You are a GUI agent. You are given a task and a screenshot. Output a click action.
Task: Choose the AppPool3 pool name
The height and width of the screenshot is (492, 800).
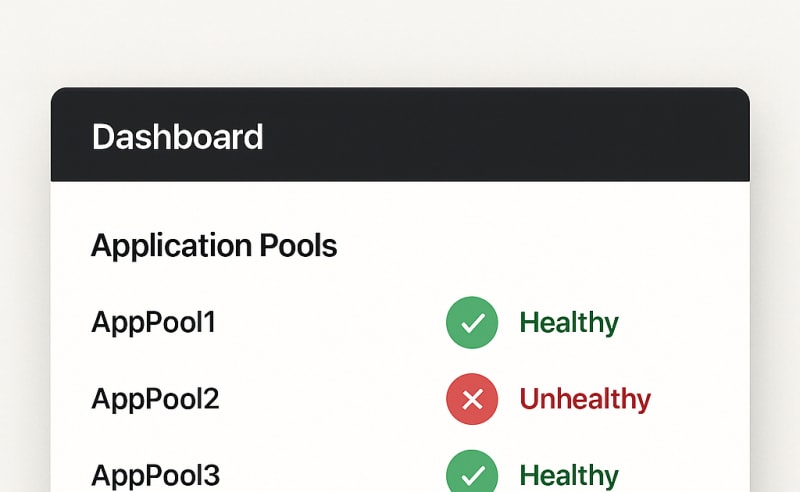point(155,475)
